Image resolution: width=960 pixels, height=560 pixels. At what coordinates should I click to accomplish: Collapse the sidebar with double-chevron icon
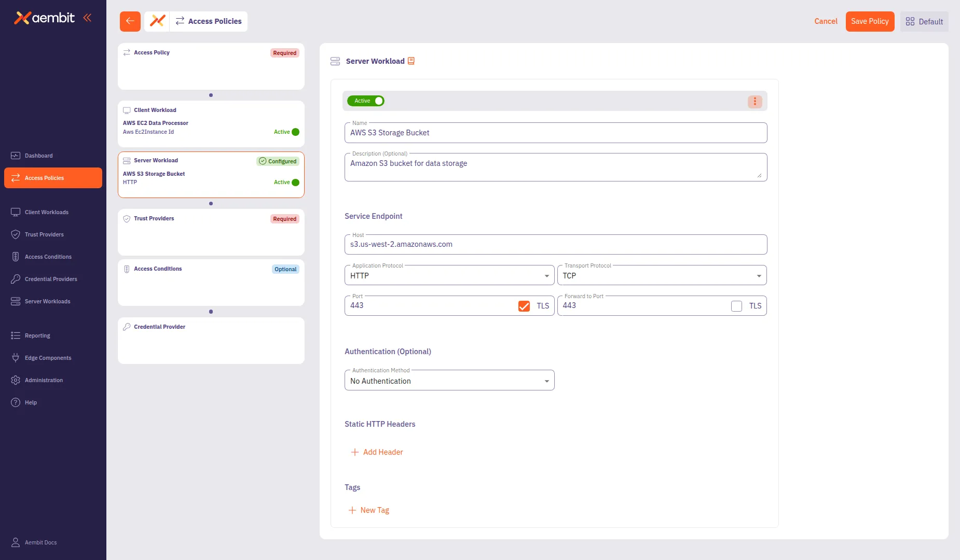87,18
